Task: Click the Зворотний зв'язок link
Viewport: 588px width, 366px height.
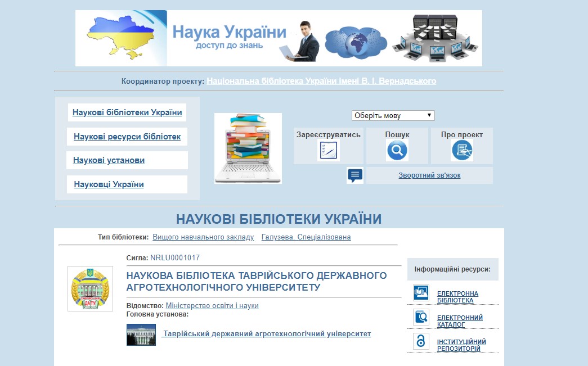Action: pos(429,175)
